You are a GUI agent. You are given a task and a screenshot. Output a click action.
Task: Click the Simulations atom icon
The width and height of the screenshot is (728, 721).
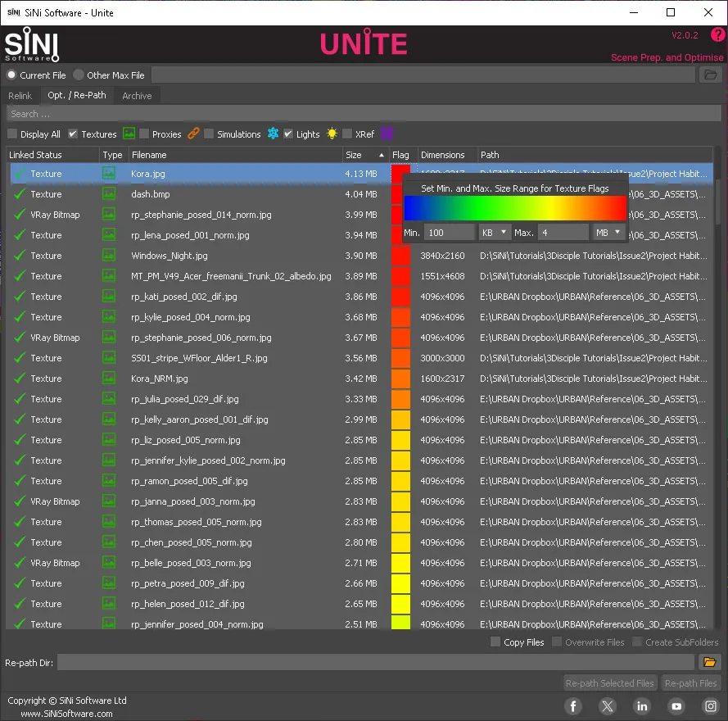(x=273, y=134)
